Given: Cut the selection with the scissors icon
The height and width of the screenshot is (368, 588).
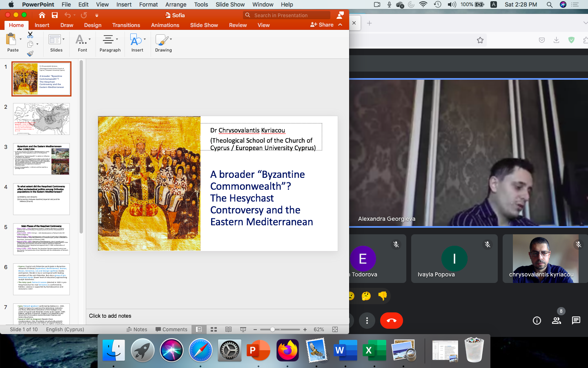Looking at the screenshot, I should [30, 35].
